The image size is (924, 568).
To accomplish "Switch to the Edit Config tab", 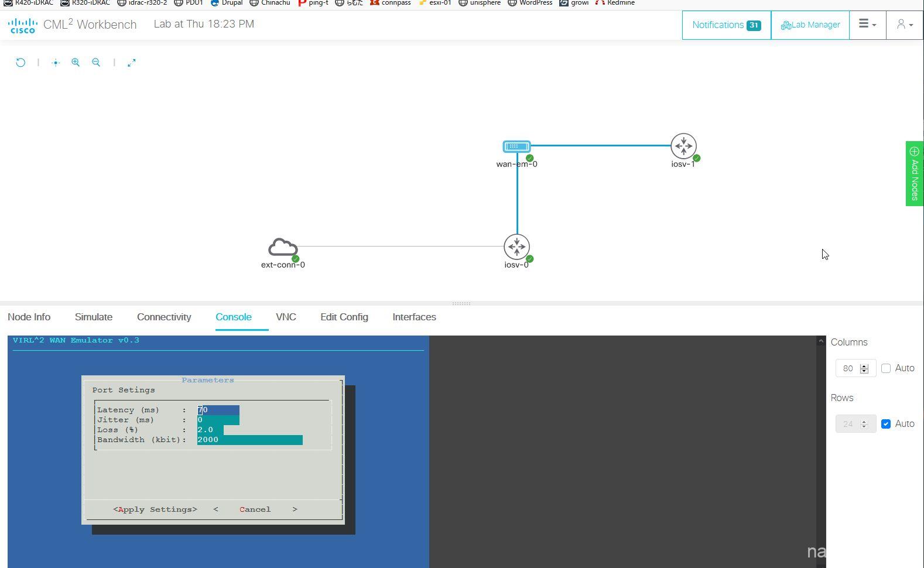I will point(344,317).
